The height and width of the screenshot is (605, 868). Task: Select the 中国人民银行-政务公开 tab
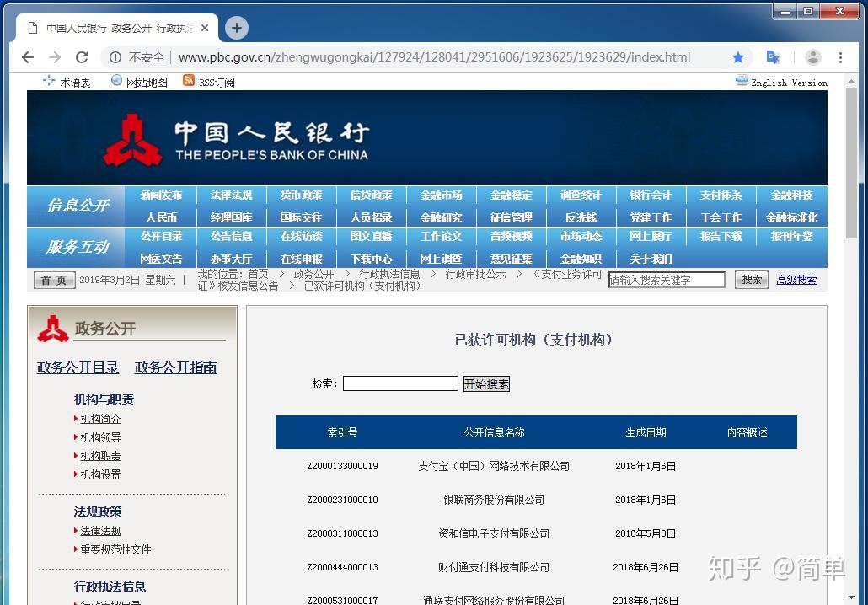[x=116, y=28]
